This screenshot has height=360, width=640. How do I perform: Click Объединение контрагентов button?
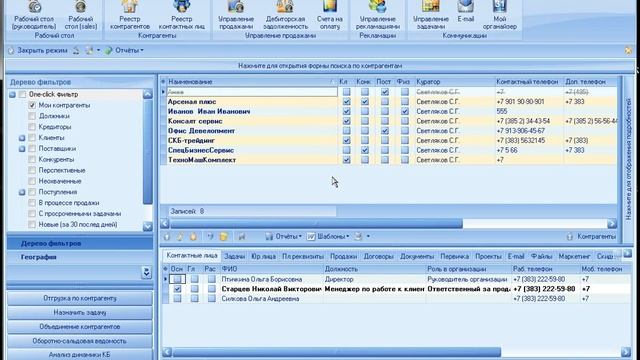(80, 327)
